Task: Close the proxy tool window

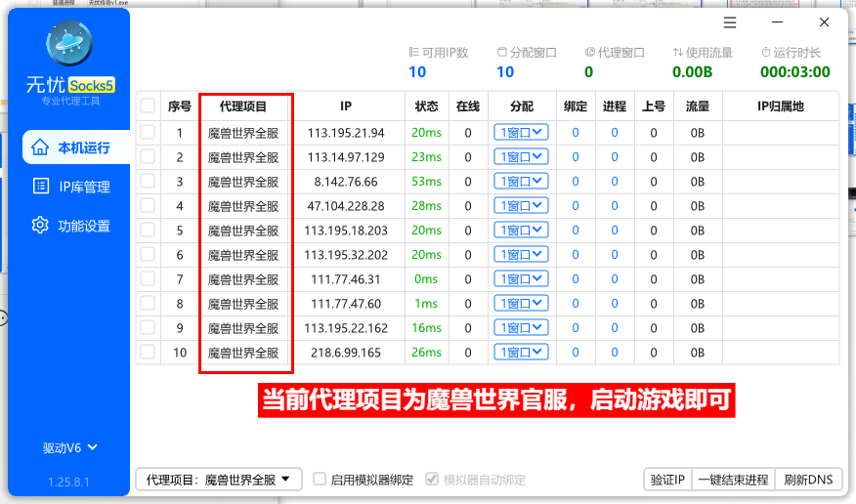Action: (x=825, y=22)
